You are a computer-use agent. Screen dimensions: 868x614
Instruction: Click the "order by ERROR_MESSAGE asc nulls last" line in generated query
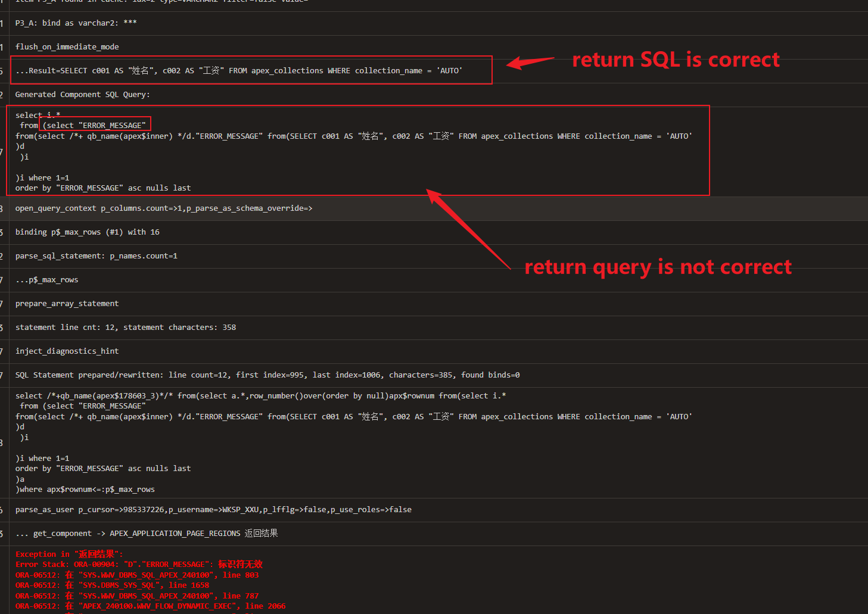(x=103, y=188)
